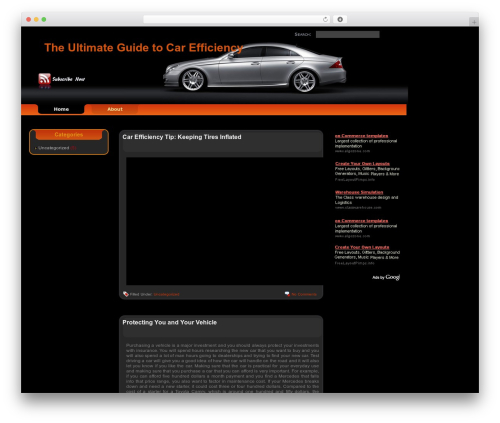Click the Ads by Google label
The image size is (500, 423).
(386, 277)
